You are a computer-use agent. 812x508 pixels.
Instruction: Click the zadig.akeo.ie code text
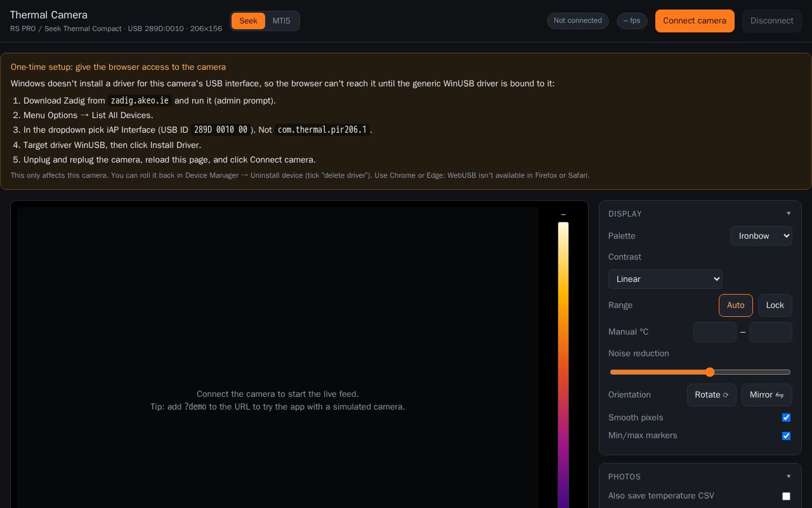(x=140, y=101)
